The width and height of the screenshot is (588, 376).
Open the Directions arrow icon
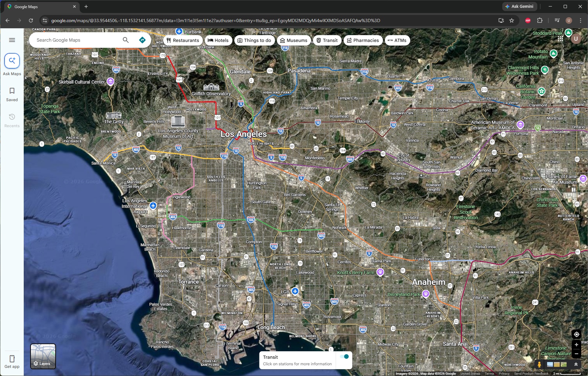142,40
